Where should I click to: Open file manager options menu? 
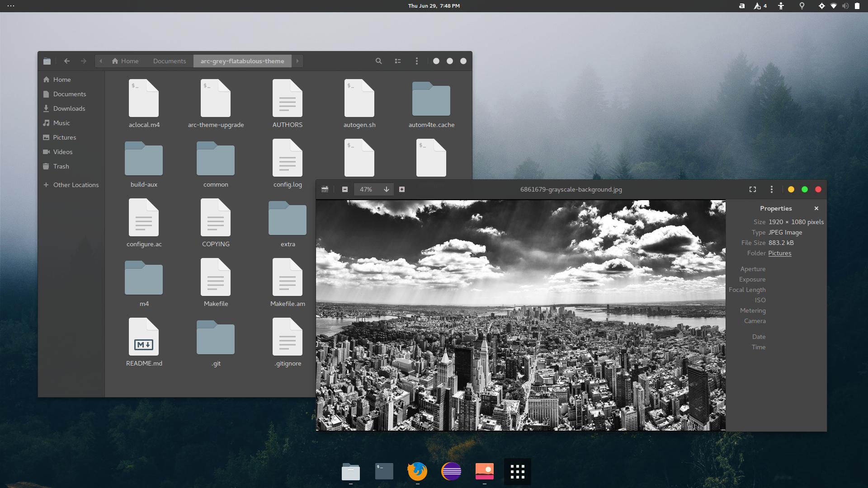coord(417,61)
